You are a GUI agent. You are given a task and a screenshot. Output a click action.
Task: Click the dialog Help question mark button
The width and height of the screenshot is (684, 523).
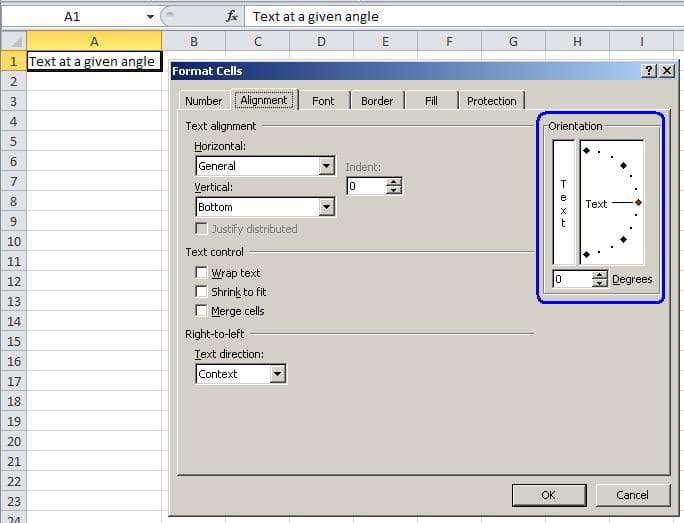click(649, 71)
